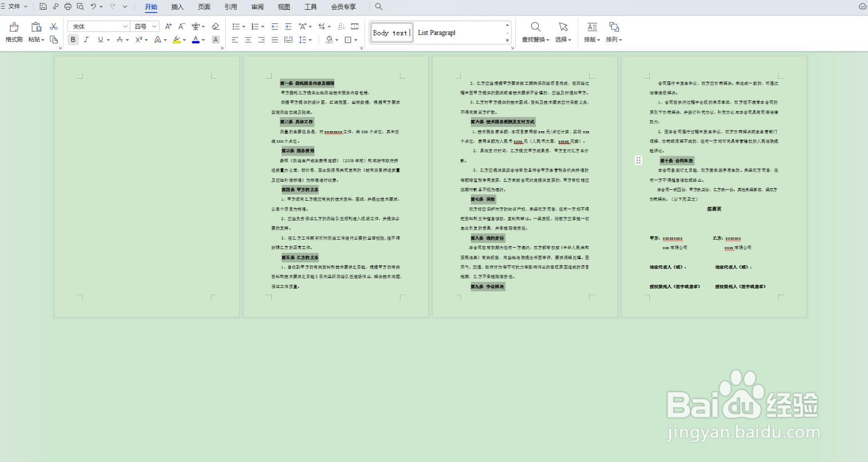868x462 pixels.
Task: Click the yellow text highlight color
Action: pos(176,40)
